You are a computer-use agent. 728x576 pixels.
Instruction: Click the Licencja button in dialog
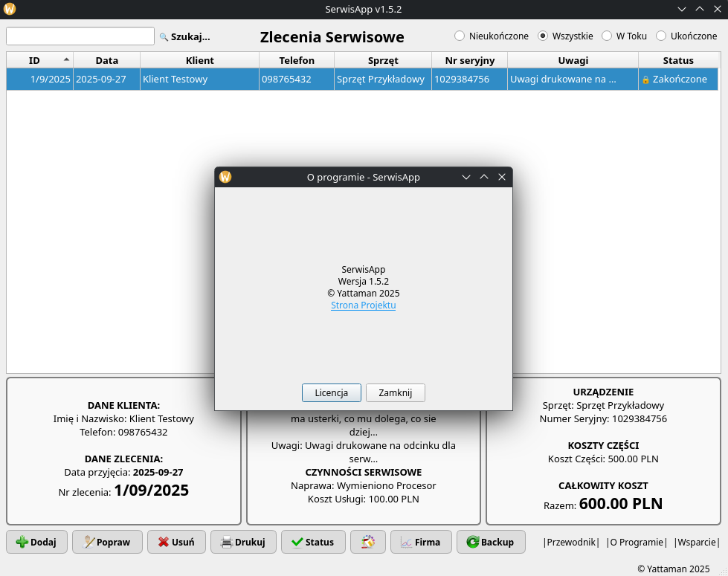click(331, 392)
